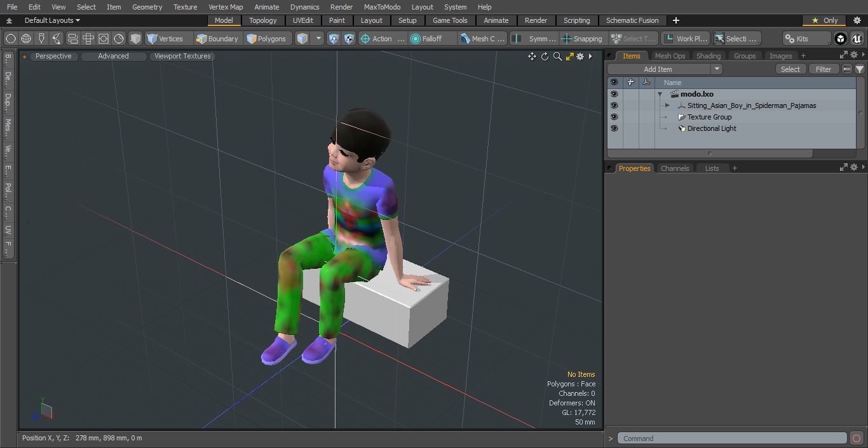The height and width of the screenshot is (448, 868).
Task: Switch to the Paint layout tab
Action: point(337,20)
